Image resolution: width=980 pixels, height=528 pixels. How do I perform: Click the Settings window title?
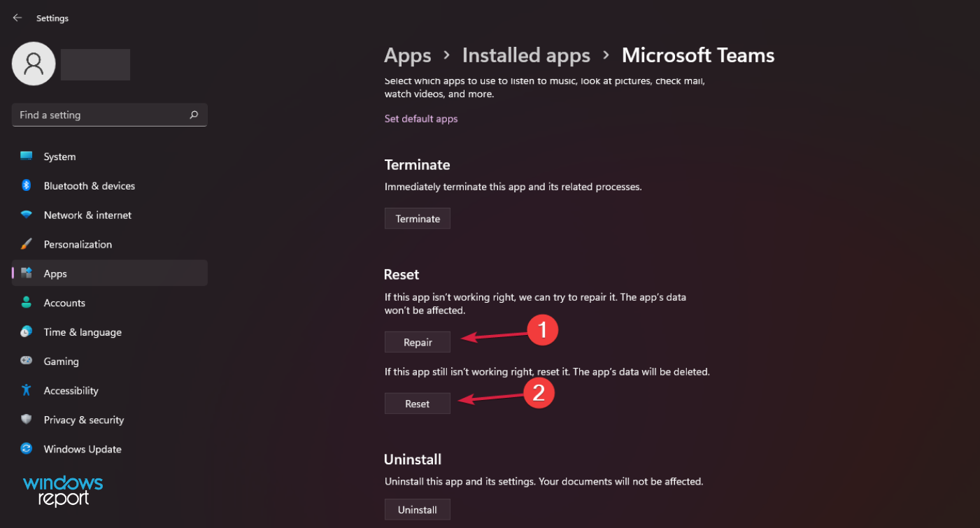coord(52,18)
